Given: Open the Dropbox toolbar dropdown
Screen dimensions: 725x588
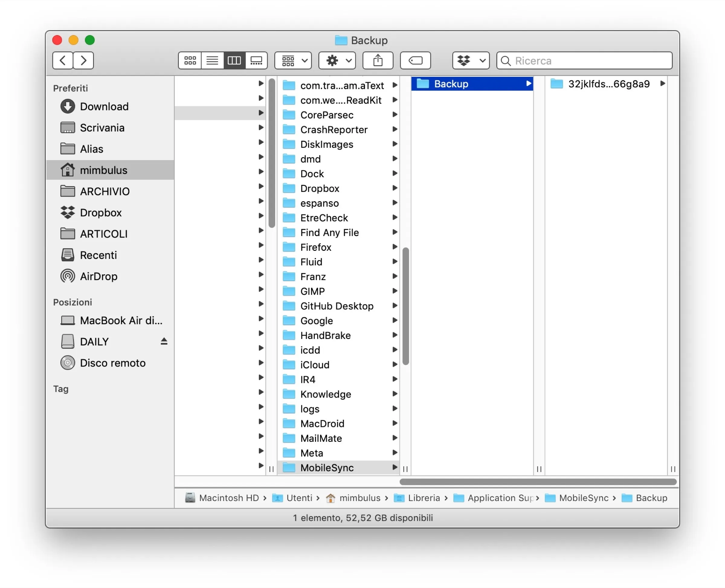Looking at the screenshot, I should [x=470, y=61].
